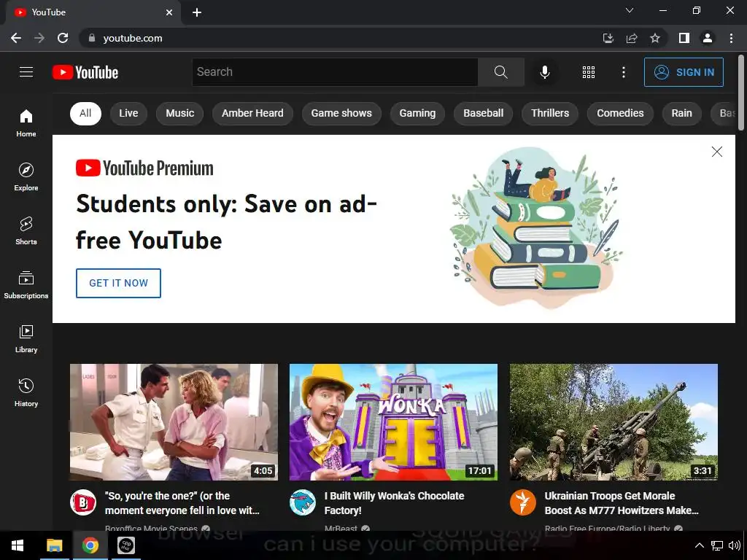Open the Windows Start menu
The width and height of the screenshot is (747, 560).
[x=18, y=545]
